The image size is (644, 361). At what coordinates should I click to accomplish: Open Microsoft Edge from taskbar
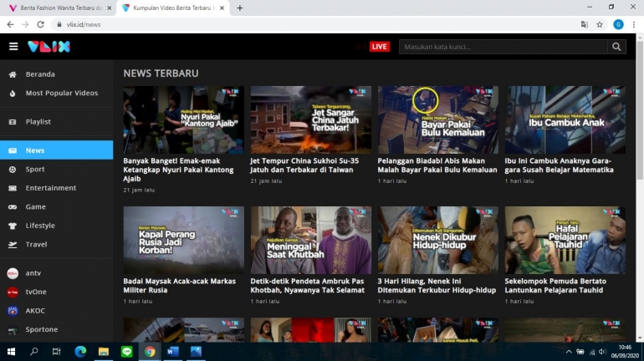click(80, 352)
